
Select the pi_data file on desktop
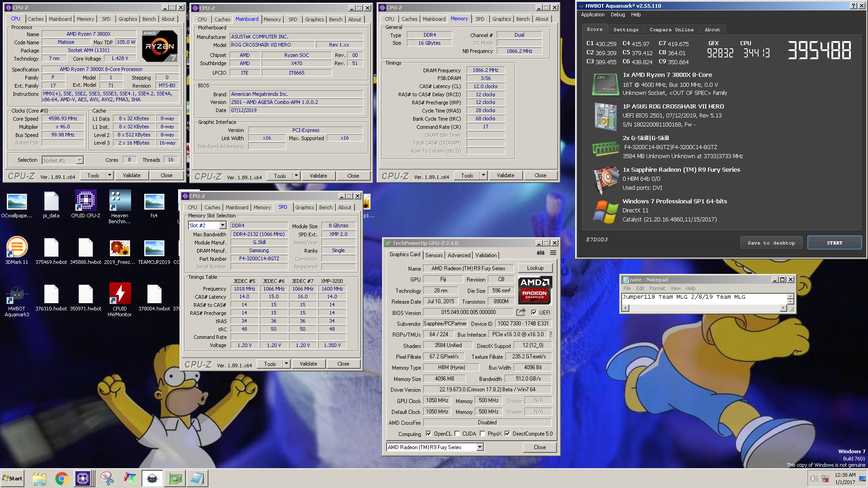pos(51,204)
